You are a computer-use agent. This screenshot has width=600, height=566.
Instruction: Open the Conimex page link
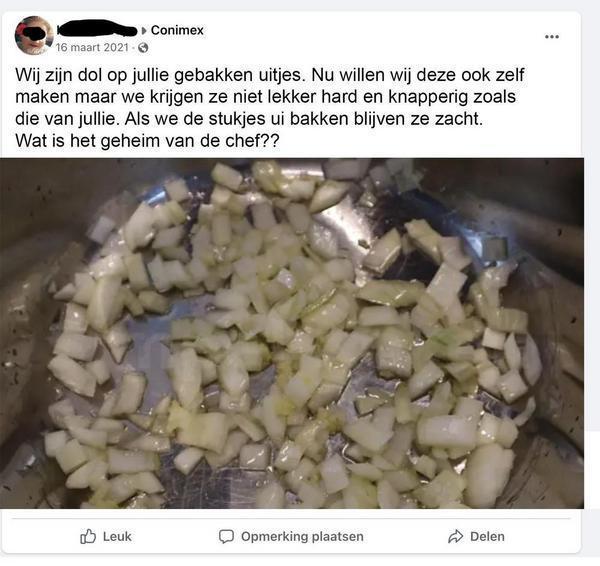point(177,30)
